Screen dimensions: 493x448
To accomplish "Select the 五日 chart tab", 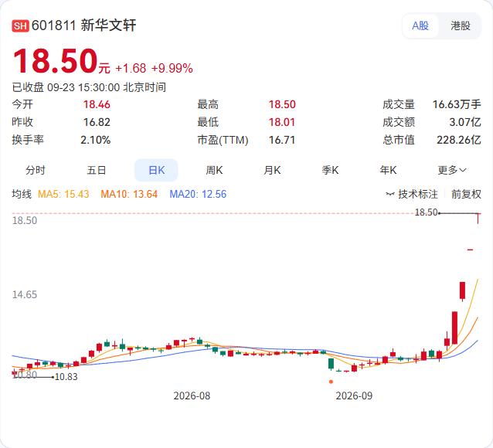I will click(97, 170).
